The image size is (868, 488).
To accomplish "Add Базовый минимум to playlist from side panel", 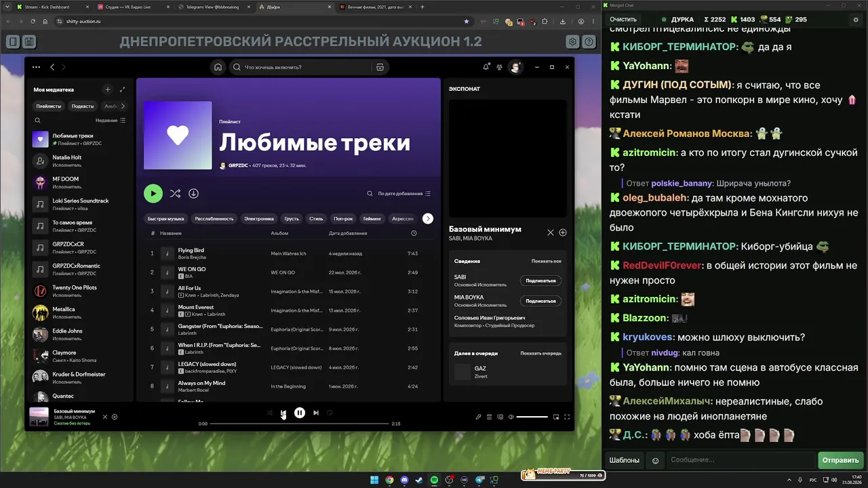I will [x=563, y=232].
